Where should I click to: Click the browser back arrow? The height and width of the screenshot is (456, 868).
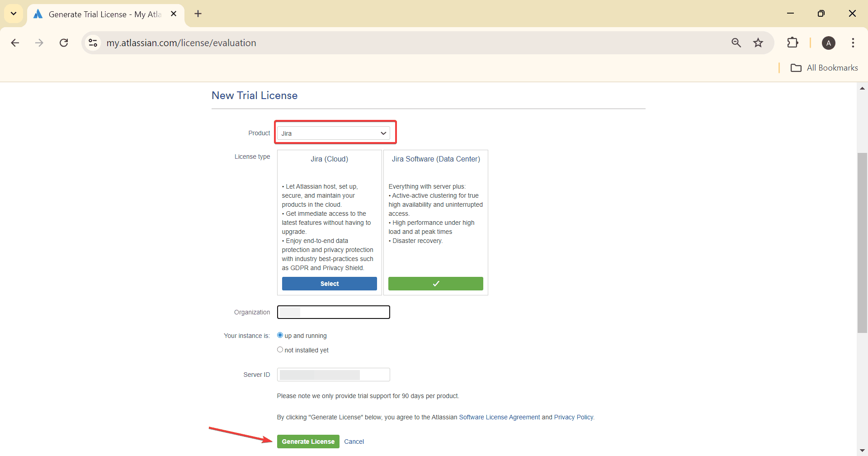coord(15,43)
